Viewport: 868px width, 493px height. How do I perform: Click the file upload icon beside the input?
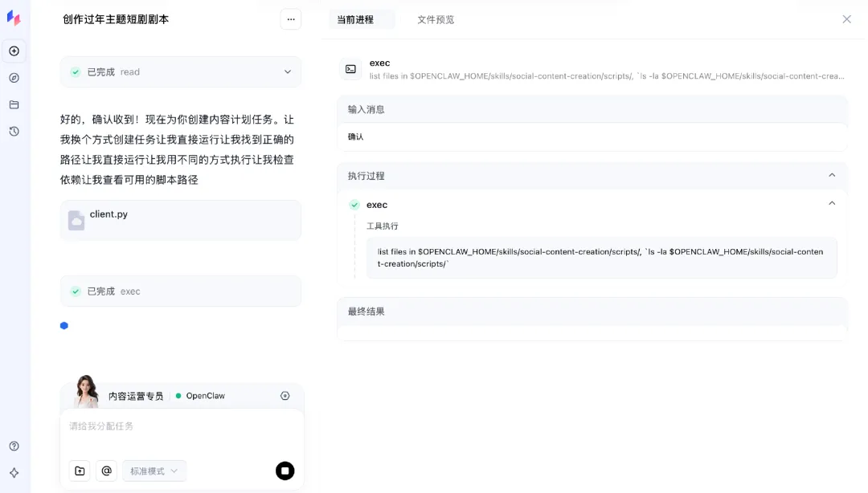(80, 471)
